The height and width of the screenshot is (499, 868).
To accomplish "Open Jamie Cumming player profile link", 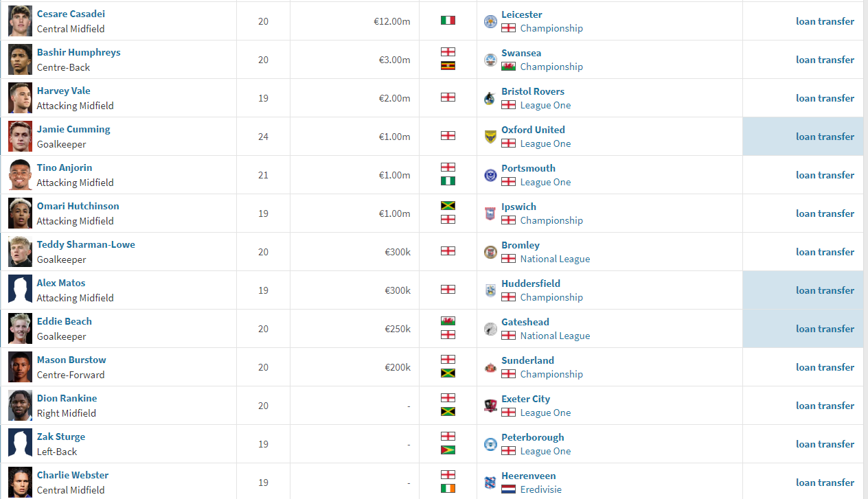I will point(73,129).
